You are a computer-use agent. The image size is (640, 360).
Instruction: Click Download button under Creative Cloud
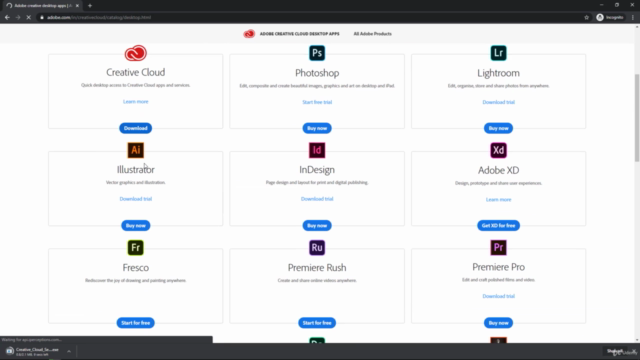[x=136, y=128]
